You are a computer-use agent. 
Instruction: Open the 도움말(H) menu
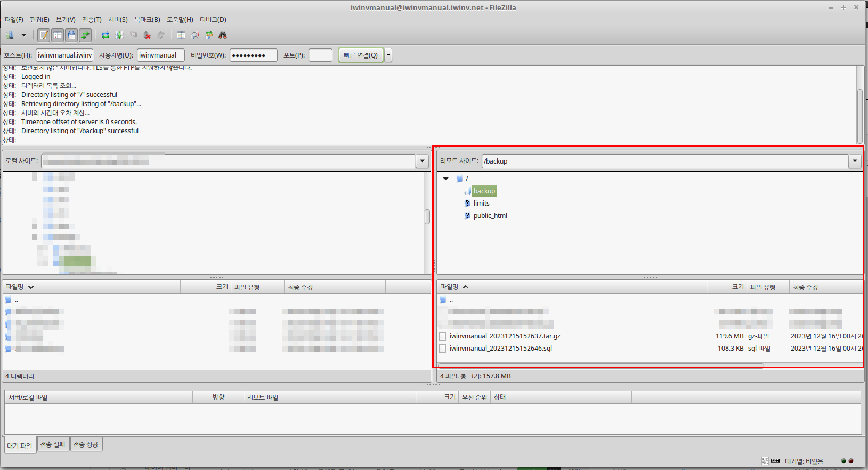(180, 20)
